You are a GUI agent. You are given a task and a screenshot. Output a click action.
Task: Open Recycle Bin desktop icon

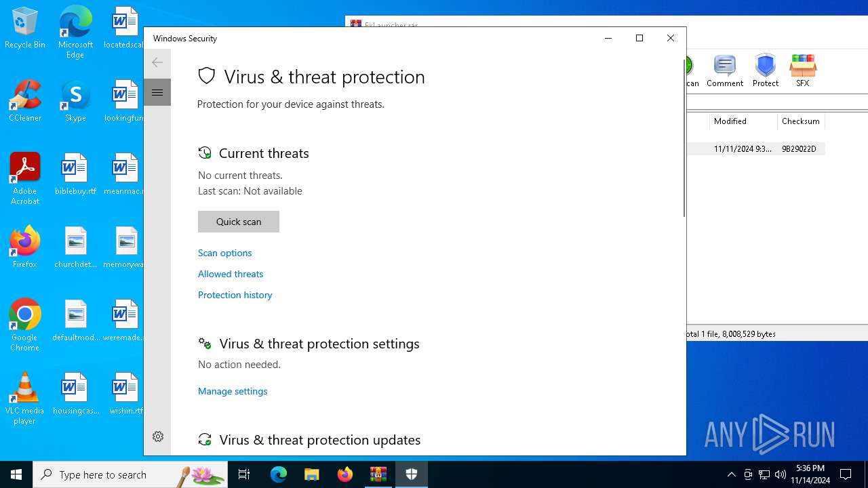click(x=25, y=28)
